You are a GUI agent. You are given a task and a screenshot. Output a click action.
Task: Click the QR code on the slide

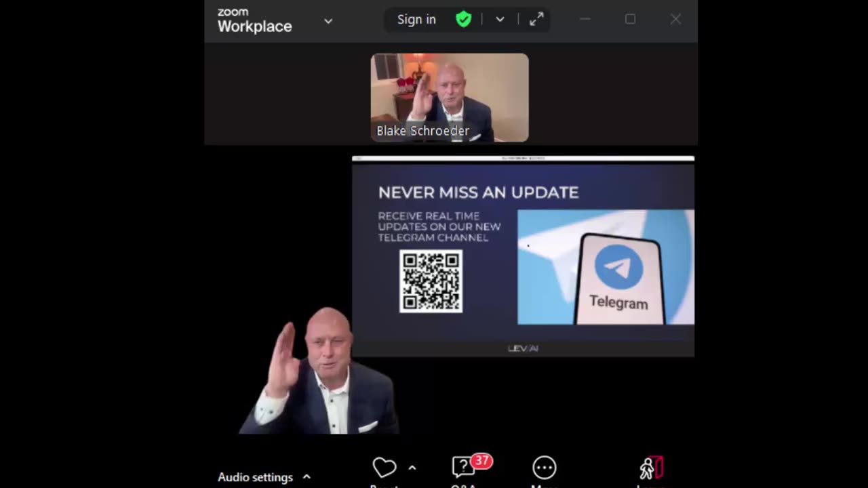pyautogui.click(x=431, y=281)
